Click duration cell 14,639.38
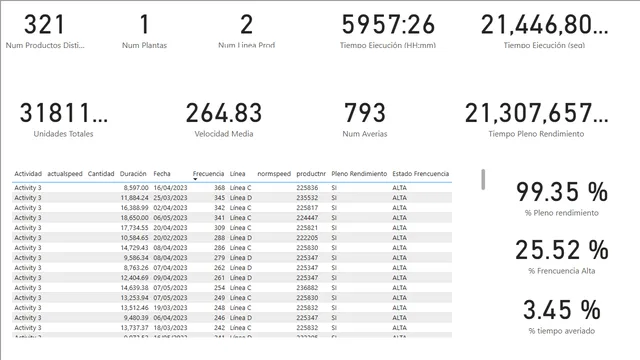This screenshot has height=360, width=640. [134, 288]
